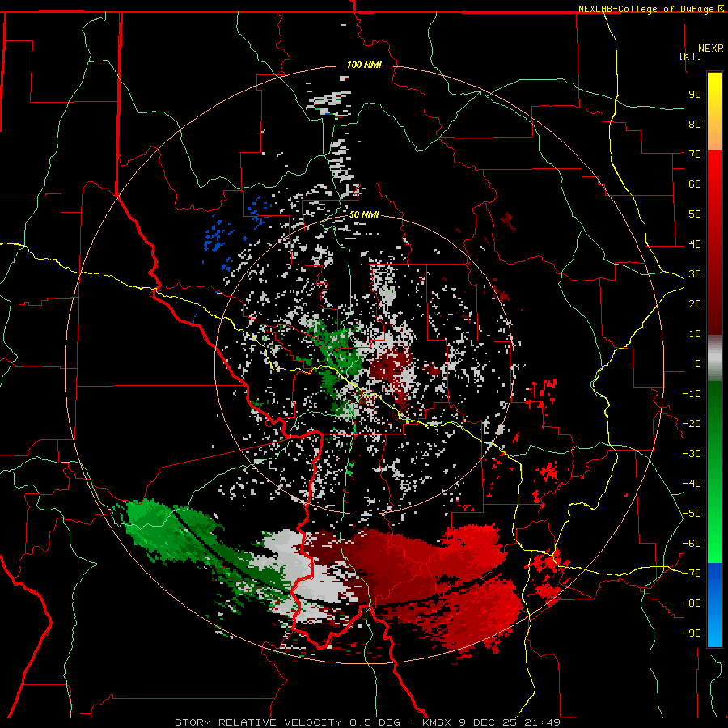The image size is (728, 728).
Task: Click the '70' value on the velocity scale
Action: (695, 154)
